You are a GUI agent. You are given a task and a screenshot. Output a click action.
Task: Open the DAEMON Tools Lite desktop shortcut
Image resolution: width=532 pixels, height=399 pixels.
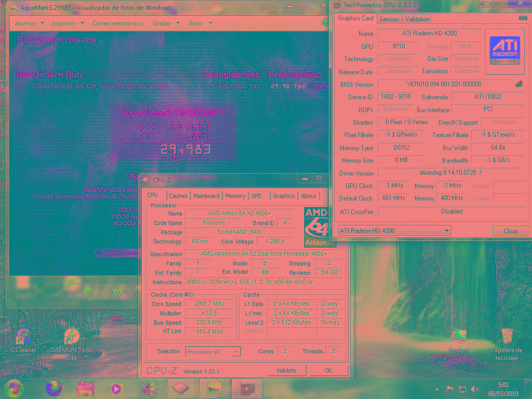72,344
